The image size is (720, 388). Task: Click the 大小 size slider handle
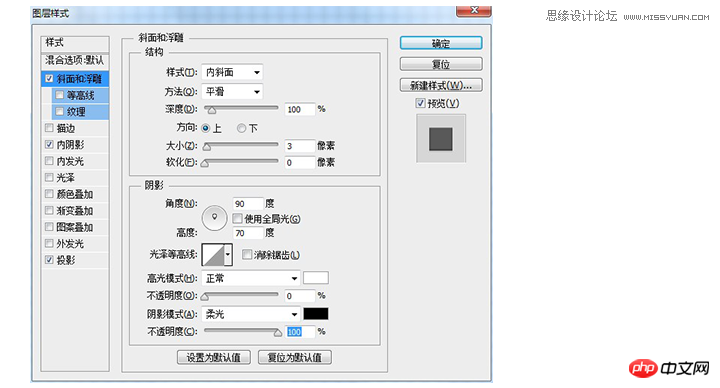tap(207, 147)
